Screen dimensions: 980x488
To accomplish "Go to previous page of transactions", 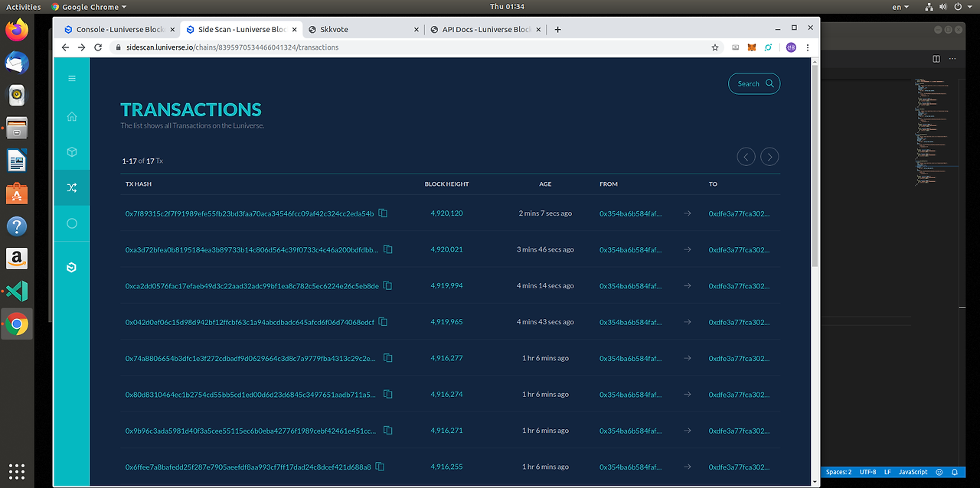I will [x=746, y=157].
